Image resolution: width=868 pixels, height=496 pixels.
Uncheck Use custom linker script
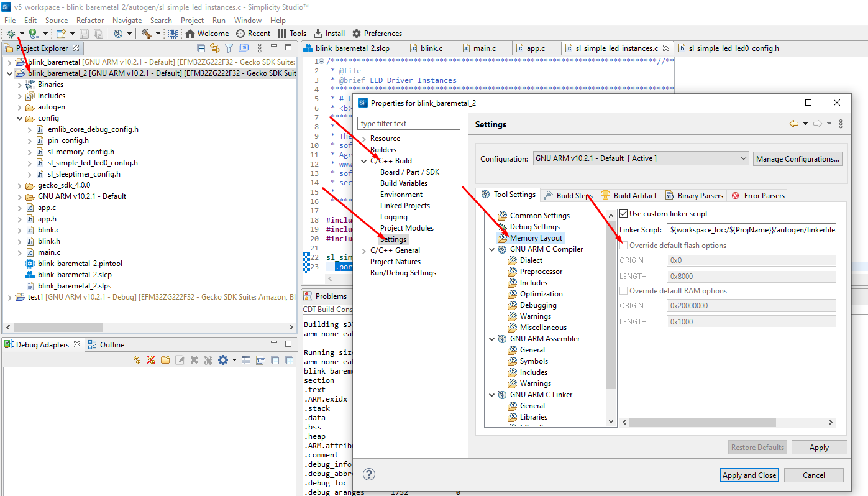(x=623, y=213)
